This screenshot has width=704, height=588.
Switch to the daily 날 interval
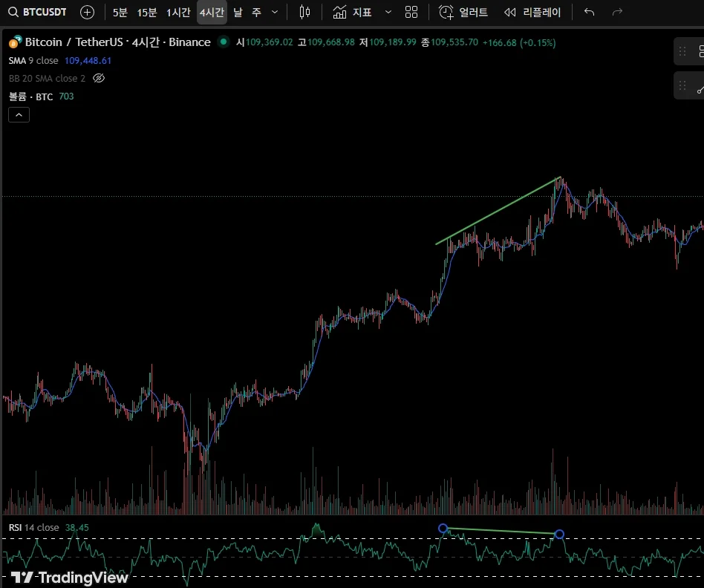point(238,12)
